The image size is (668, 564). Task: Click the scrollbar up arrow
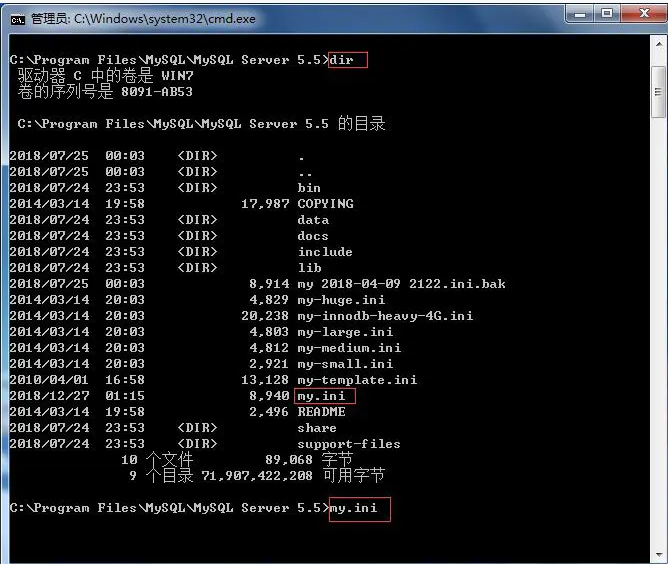coord(659,44)
